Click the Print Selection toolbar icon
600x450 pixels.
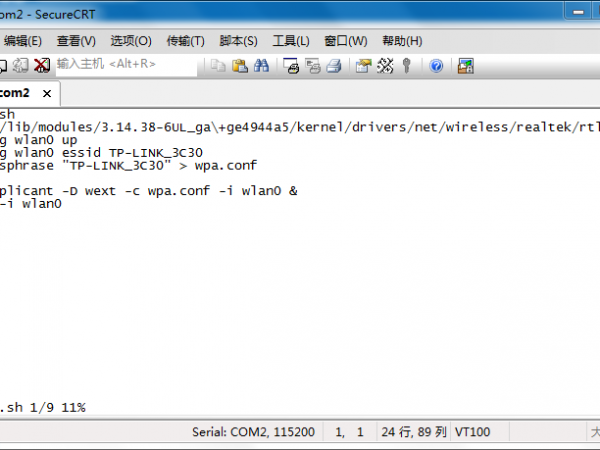pos(313,65)
